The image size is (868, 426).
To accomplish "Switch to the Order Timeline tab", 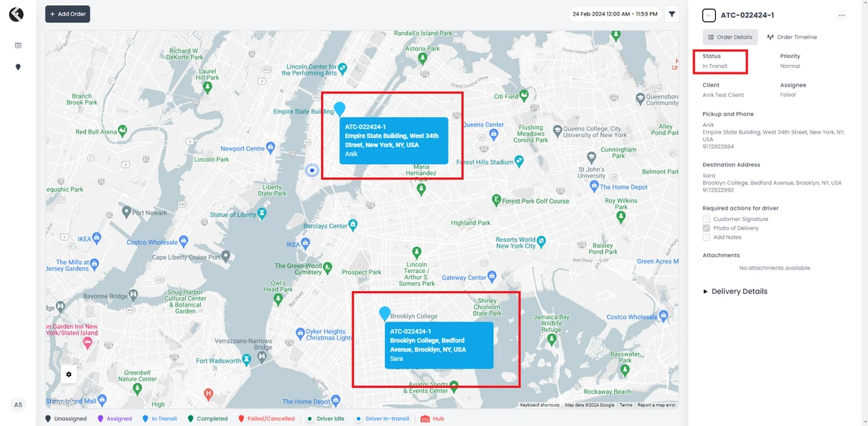I will [792, 37].
